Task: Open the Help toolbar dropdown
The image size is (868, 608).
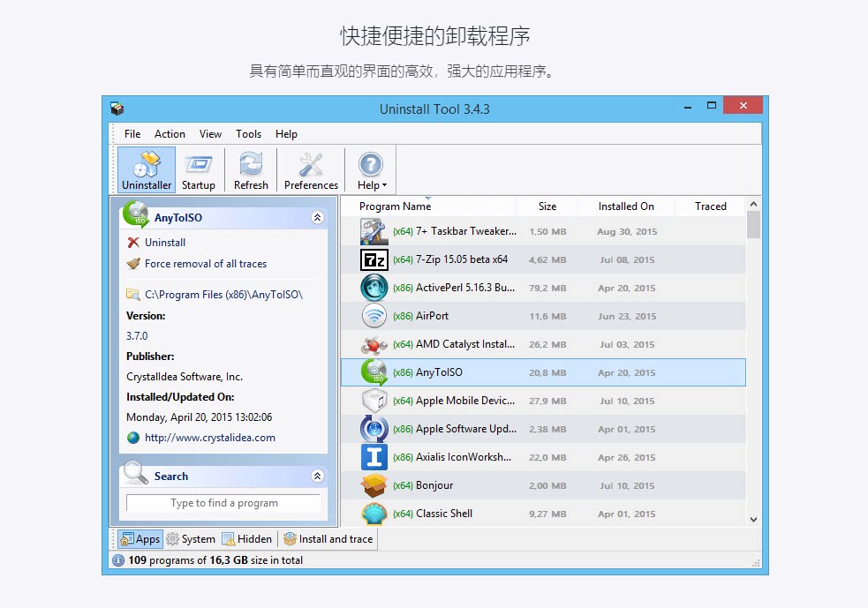Action: coord(372,169)
